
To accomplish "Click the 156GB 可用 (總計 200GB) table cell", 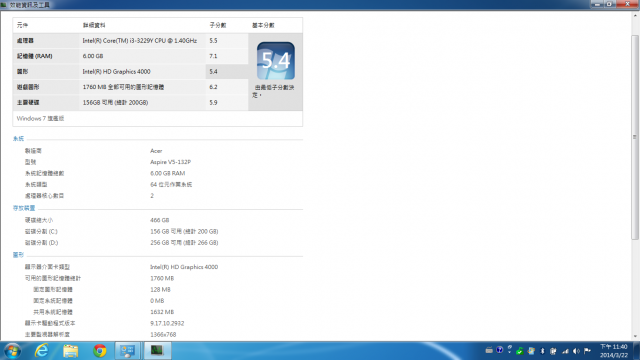I will click(x=116, y=103).
